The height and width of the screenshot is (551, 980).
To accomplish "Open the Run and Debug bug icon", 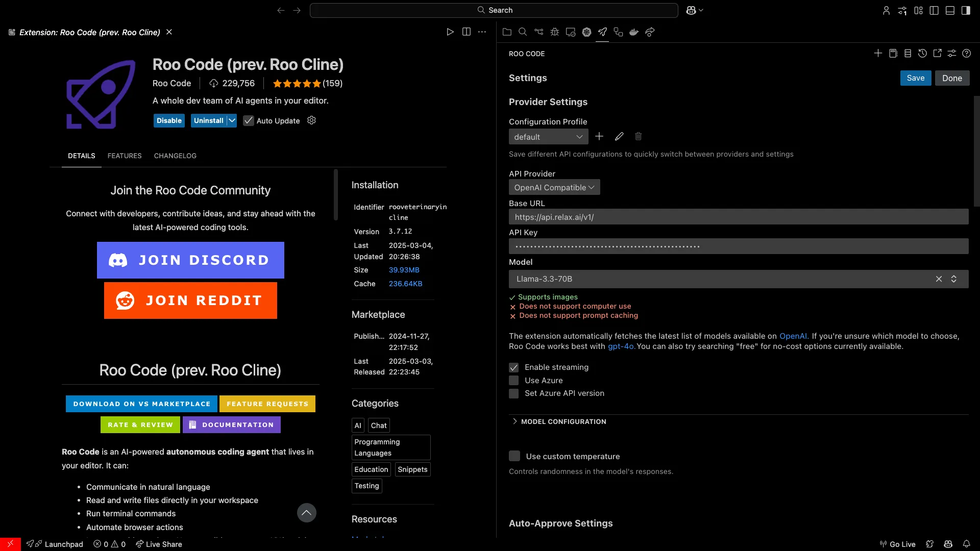I will [555, 32].
